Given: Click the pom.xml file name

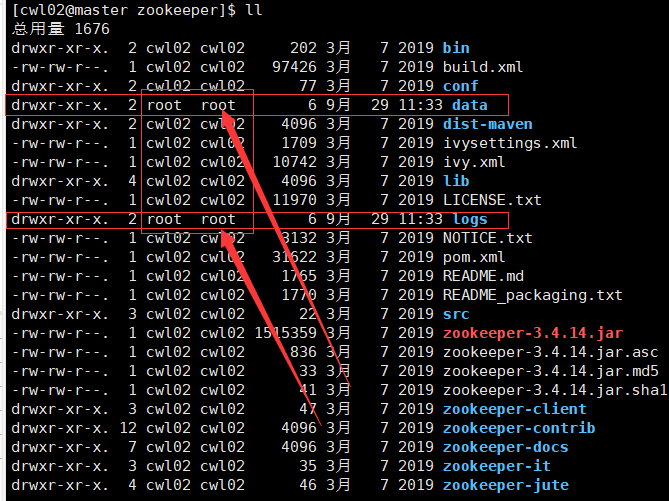Looking at the screenshot, I should point(474,257).
